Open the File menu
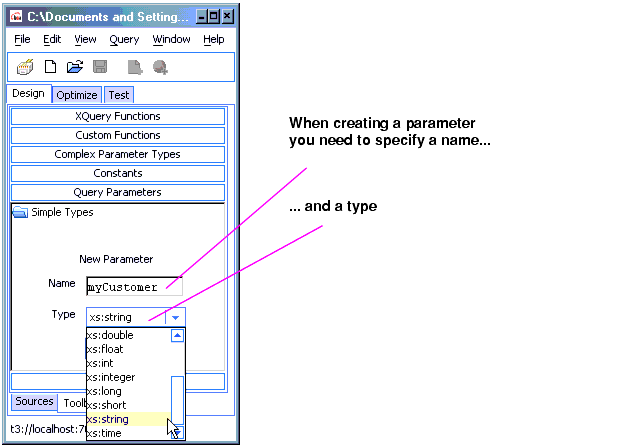 (x=22, y=39)
